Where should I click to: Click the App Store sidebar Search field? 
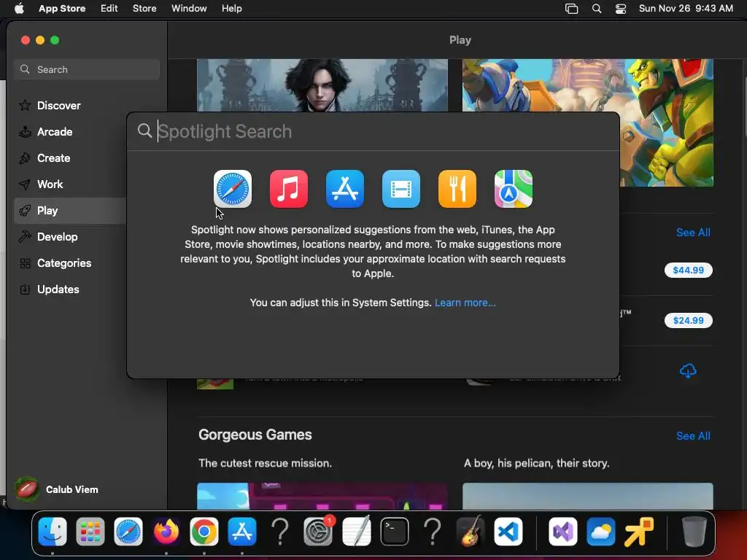tap(87, 69)
